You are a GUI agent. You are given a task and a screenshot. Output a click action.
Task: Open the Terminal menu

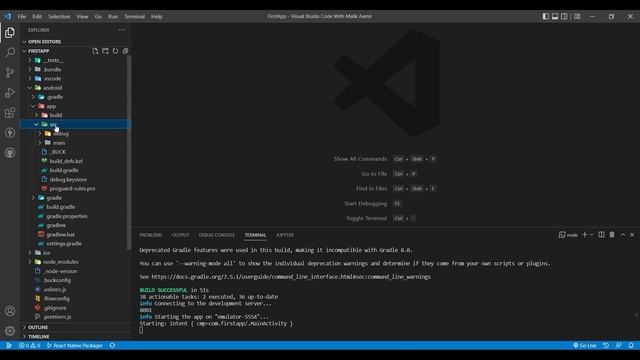tap(135, 16)
